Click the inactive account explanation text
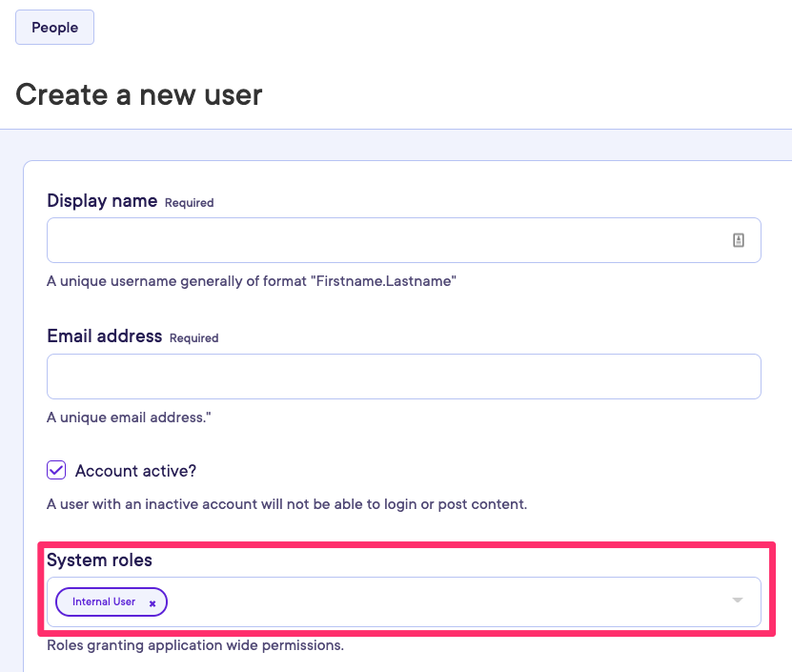Viewport: 792px width, 672px height. [x=286, y=503]
